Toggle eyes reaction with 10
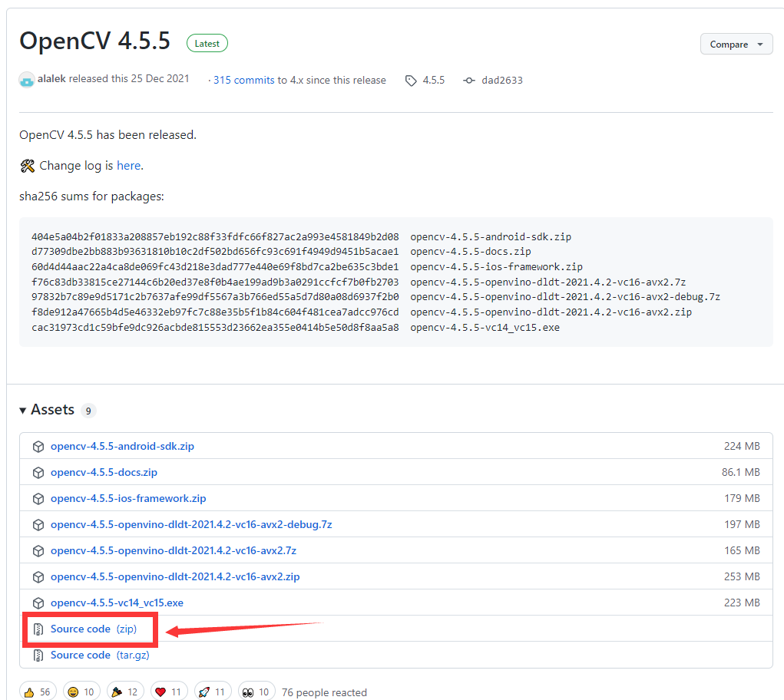 (256, 692)
